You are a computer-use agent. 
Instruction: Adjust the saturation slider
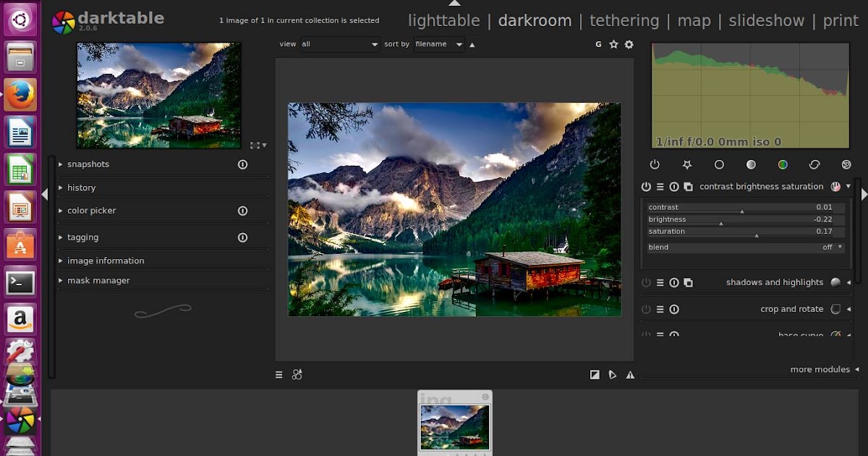pos(746,232)
